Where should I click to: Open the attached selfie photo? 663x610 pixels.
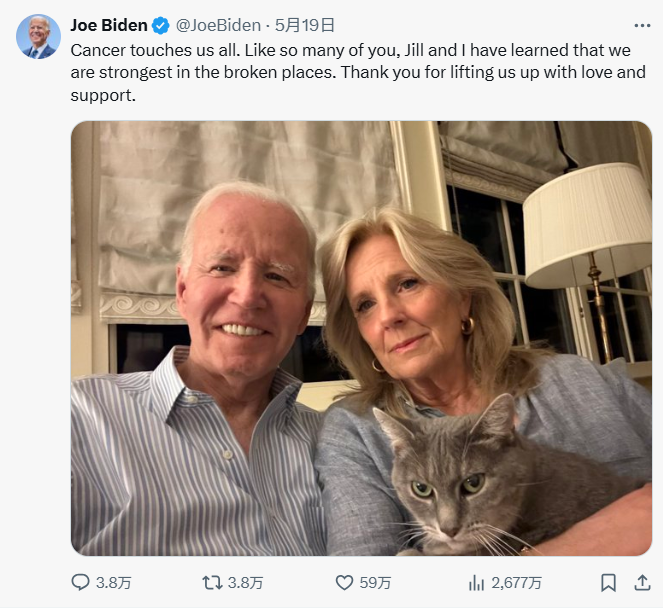pyautogui.click(x=361, y=300)
